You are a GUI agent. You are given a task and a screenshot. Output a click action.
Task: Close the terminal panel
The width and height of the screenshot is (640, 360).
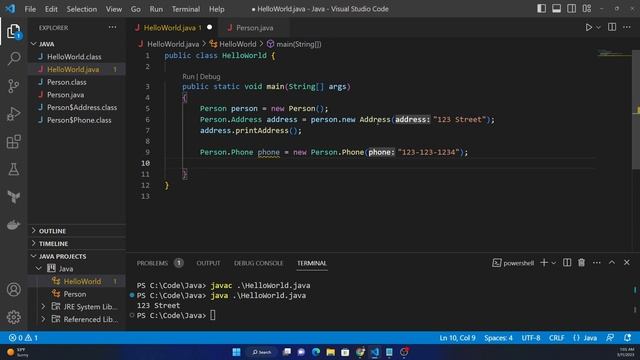627,262
